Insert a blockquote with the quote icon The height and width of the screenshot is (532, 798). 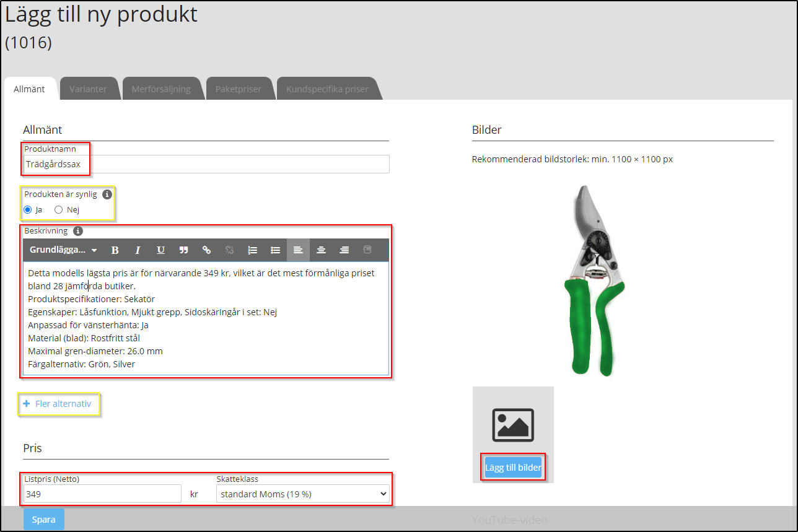[183, 250]
